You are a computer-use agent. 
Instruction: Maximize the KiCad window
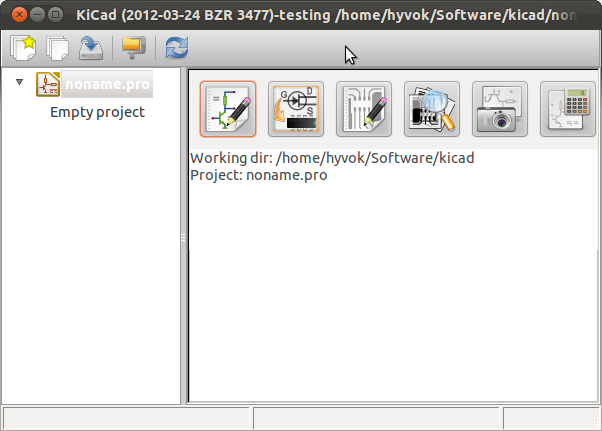click(55, 15)
